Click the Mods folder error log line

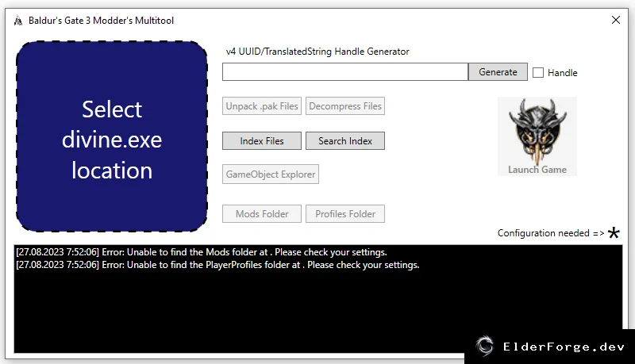tap(202, 252)
